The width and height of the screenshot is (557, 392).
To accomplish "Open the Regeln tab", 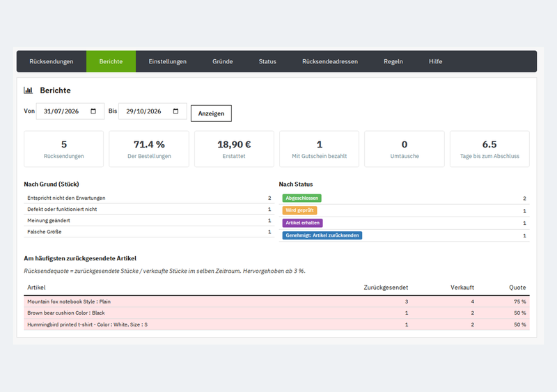I will pyautogui.click(x=393, y=61).
